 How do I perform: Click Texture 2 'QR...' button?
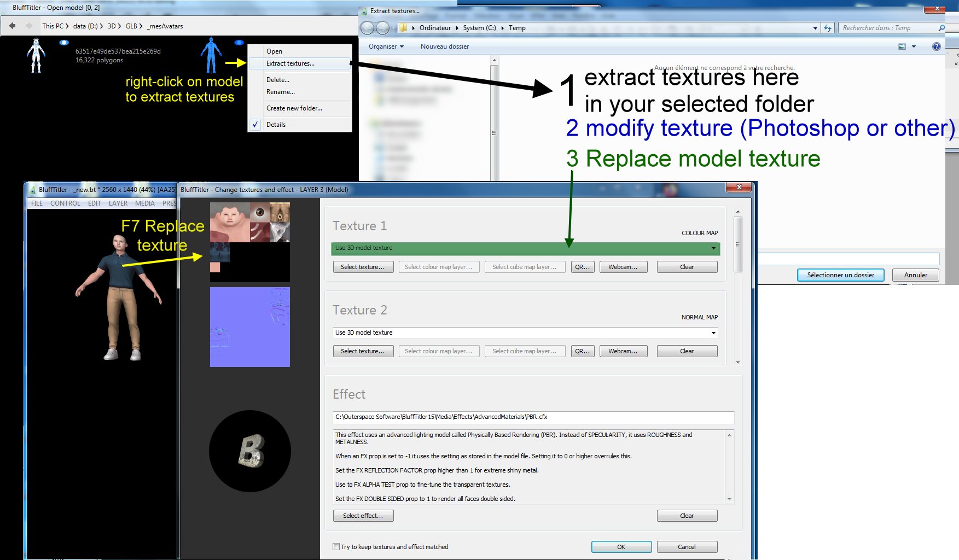point(583,351)
